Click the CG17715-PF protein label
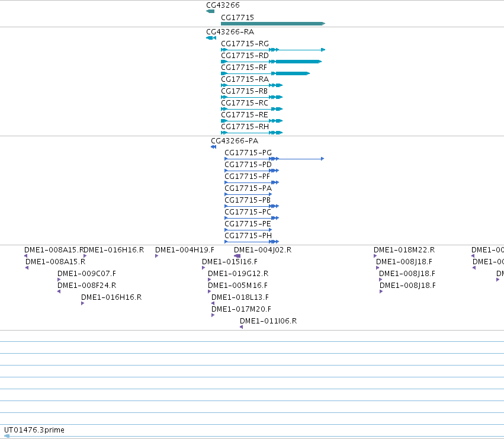 click(x=247, y=177)
